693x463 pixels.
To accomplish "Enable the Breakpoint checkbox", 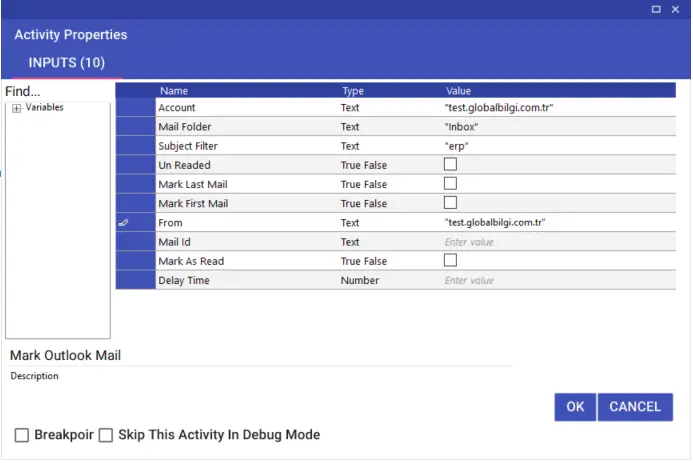I will pyautogui.click(x=22, y=436).
